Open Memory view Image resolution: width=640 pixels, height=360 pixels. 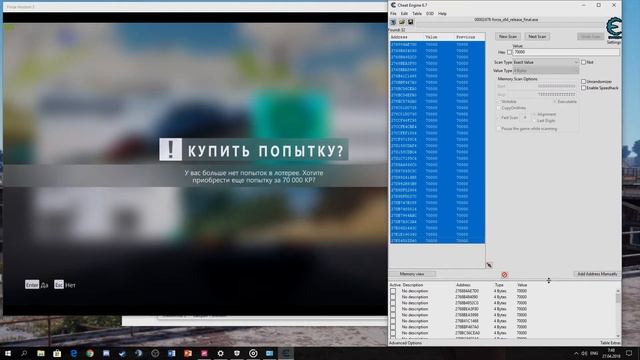pyautogui.click(x=412, y=274)
